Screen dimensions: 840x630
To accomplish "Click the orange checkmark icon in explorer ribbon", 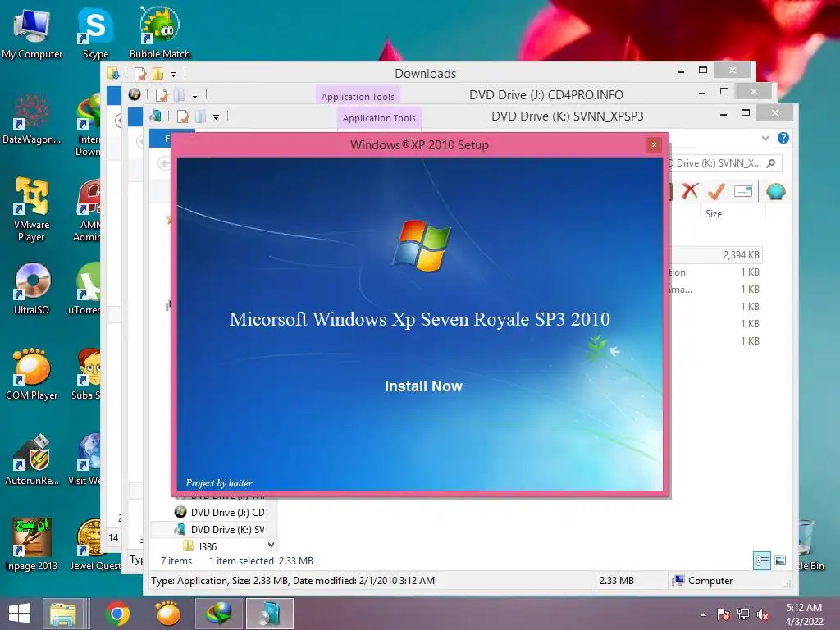I will pyautogui.click(x=716, y=190).
